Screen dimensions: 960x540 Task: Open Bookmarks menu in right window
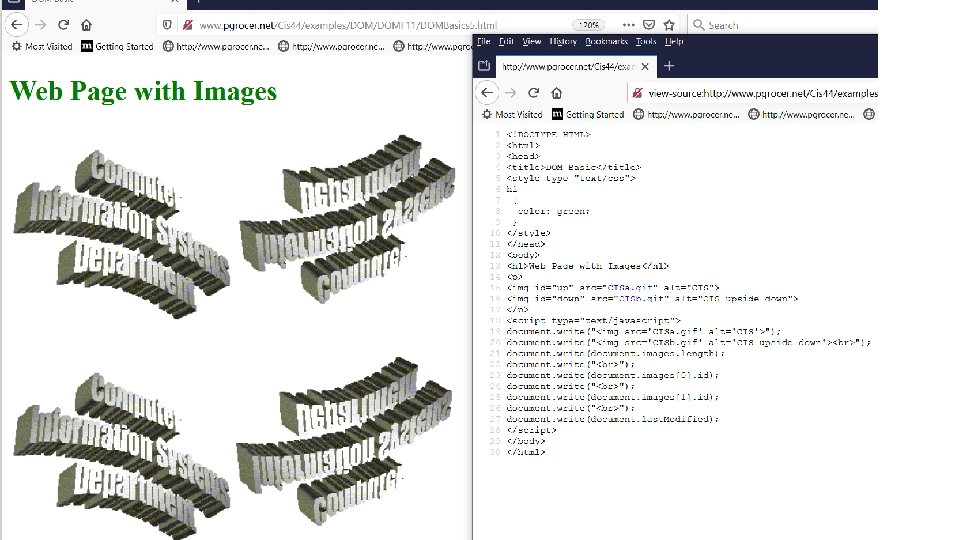click(606, 42)
